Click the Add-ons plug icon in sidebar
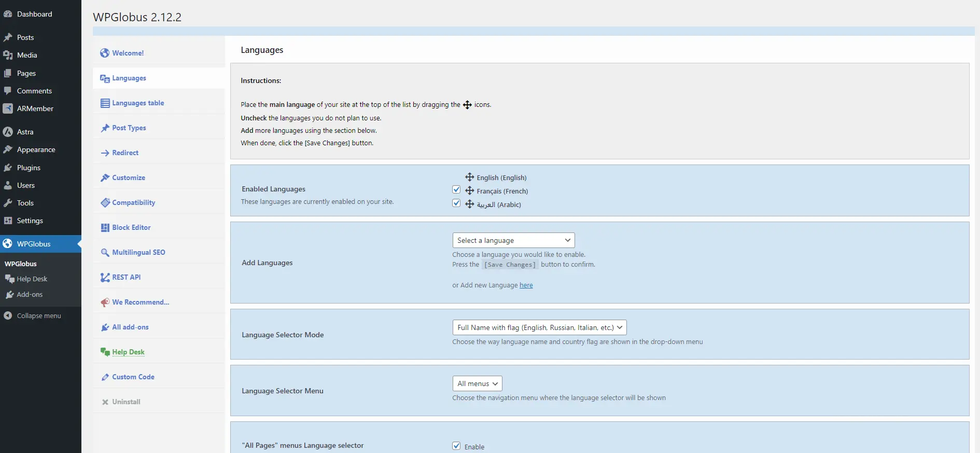Image resolution: width=980 pixels, height=453 pixels. 9,294
